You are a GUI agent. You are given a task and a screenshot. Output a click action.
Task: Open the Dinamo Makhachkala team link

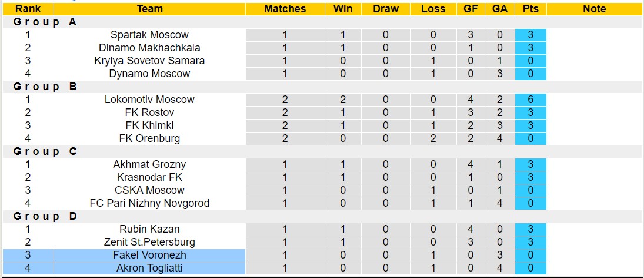[x=149, y=48]
